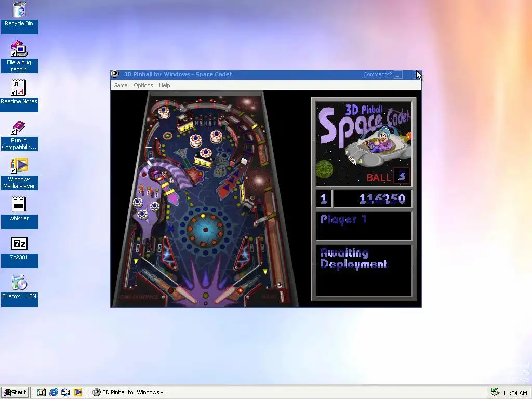The image size is (532, 399).
Task: Open the Help menu in Pinball
Action: 165,85
